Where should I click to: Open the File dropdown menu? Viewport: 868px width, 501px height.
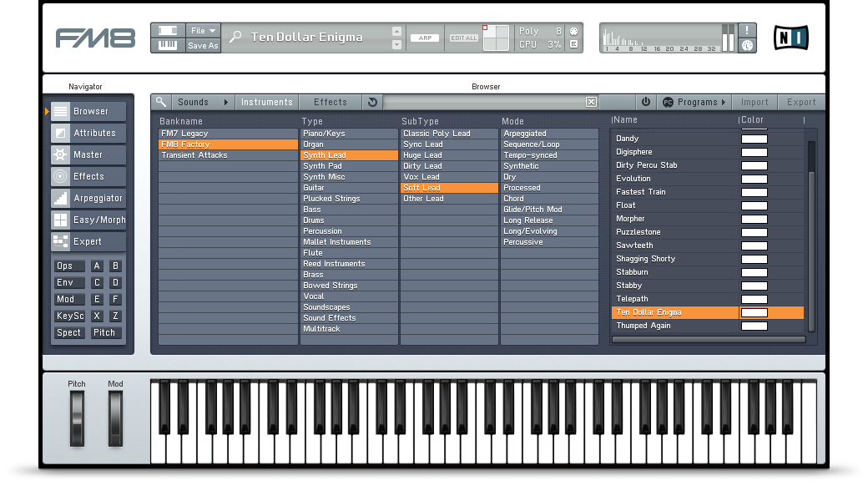203,30
